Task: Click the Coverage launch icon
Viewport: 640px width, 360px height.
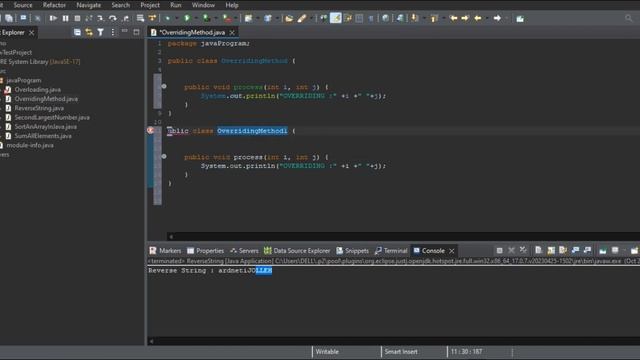Action: click(x=207, y=18)
